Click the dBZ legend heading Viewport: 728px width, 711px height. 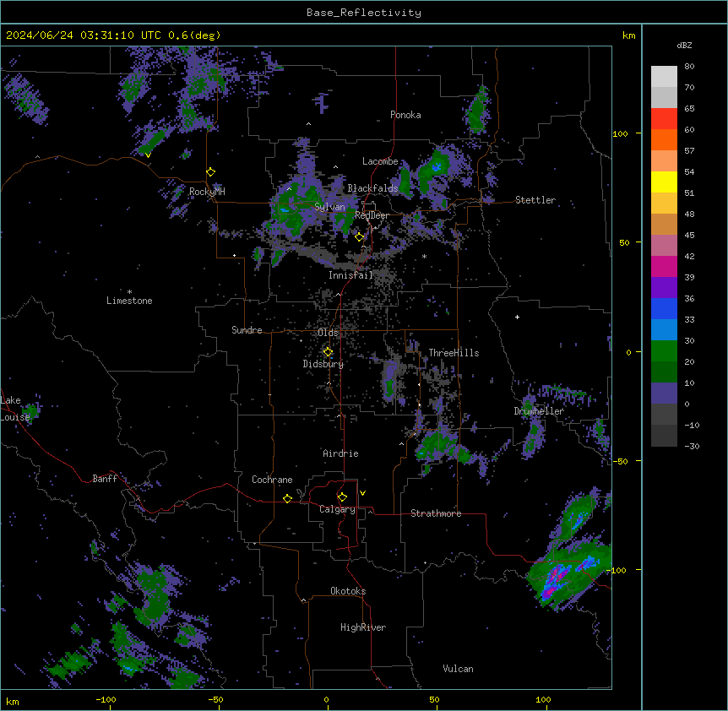(684, 46)
